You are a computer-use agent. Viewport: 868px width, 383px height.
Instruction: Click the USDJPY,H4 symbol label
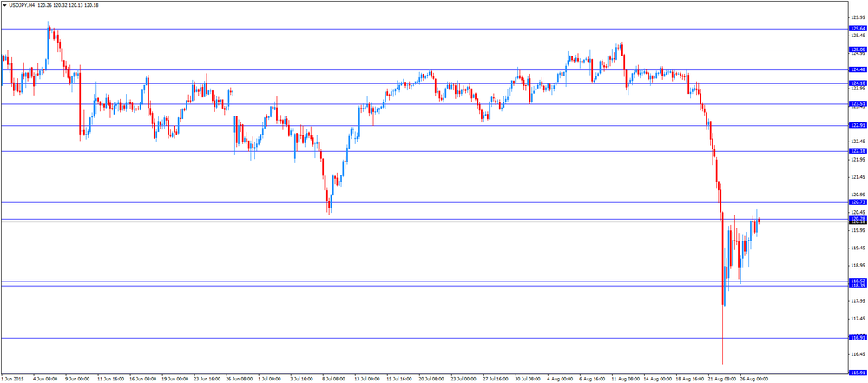point(22,4)
